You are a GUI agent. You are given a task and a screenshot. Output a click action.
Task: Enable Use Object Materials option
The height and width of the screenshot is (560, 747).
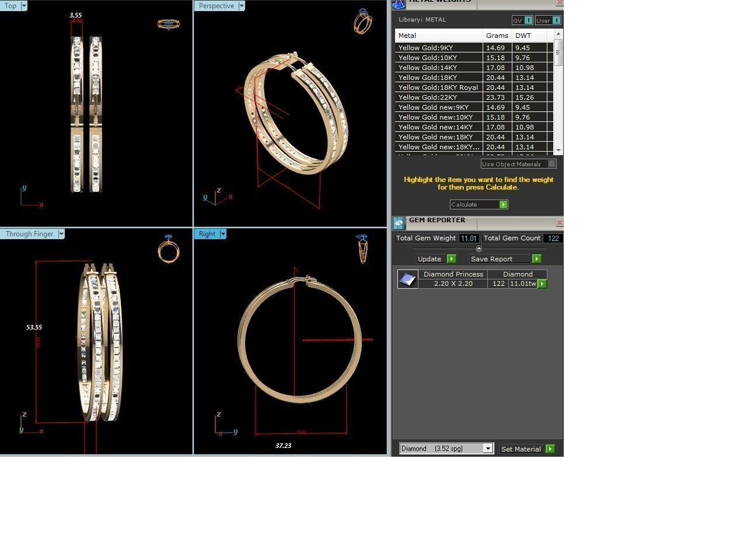[551, 164]
